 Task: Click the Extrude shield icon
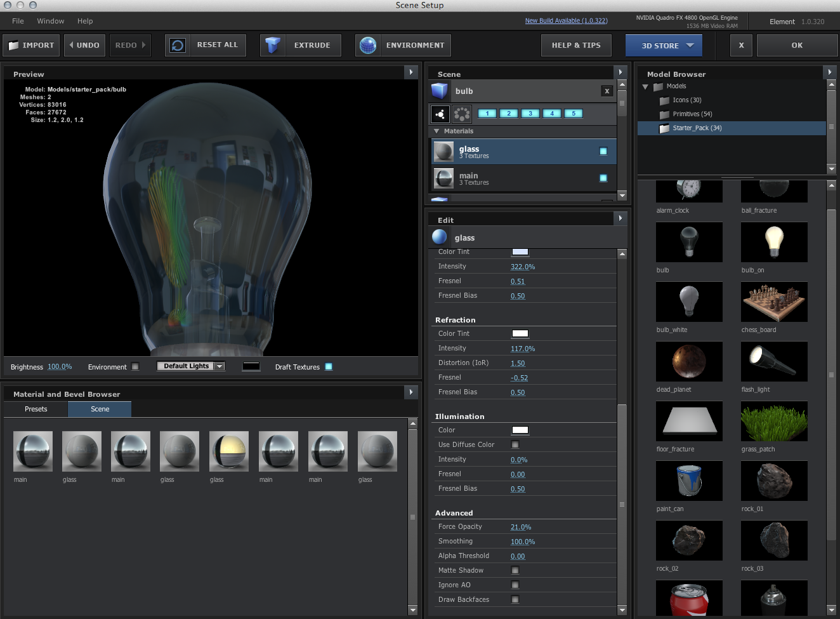tap(273, 45)
